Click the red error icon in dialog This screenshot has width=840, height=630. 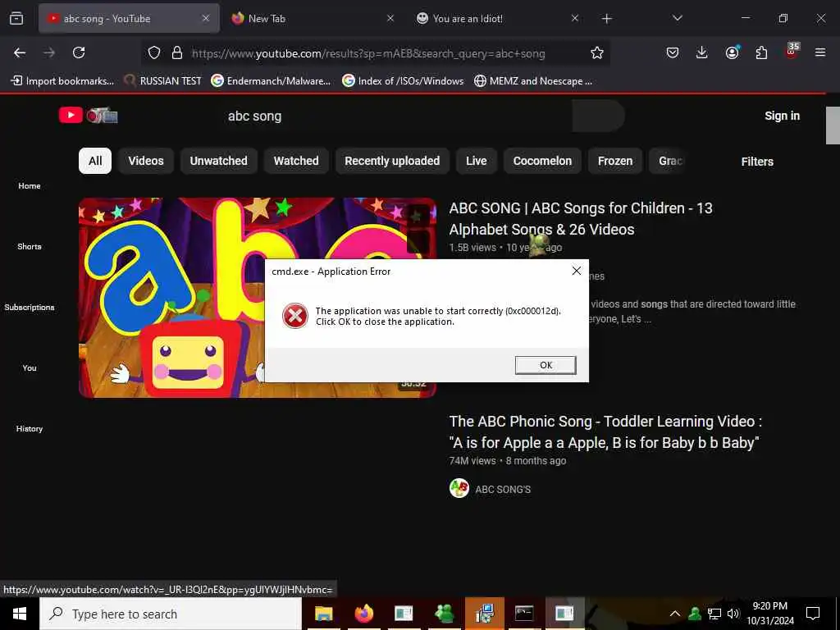[295, 316]
